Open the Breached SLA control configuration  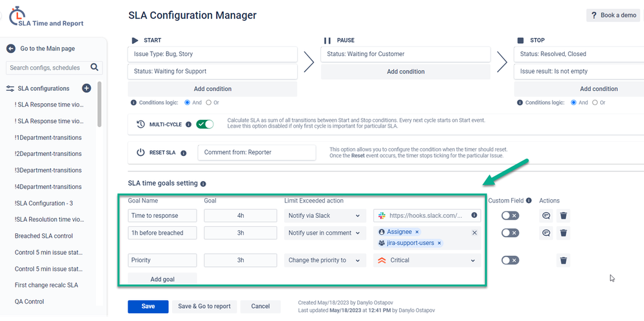(44, 236)
